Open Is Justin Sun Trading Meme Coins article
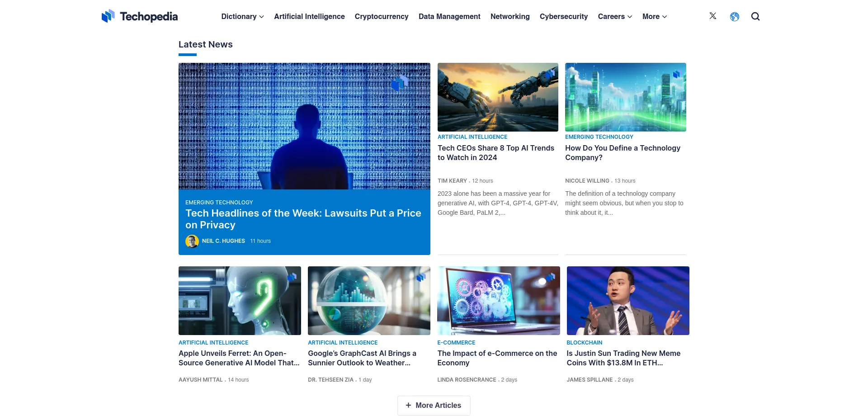 click(623, 358)
